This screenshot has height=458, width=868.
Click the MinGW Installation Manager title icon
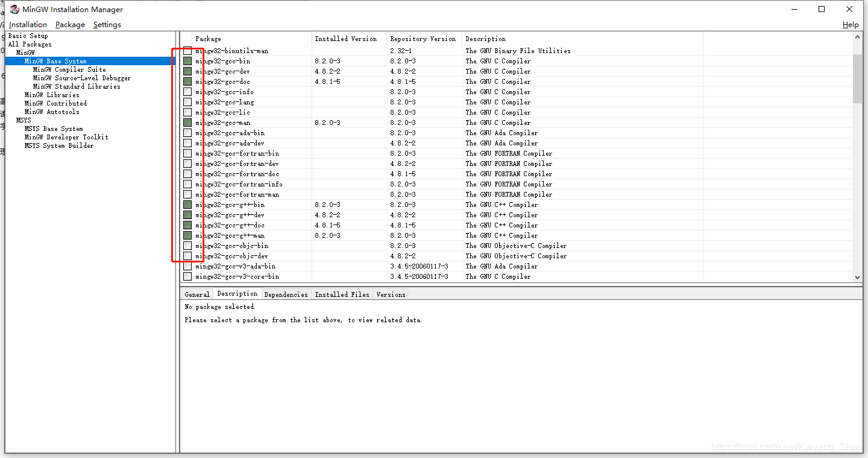[14, 9]
